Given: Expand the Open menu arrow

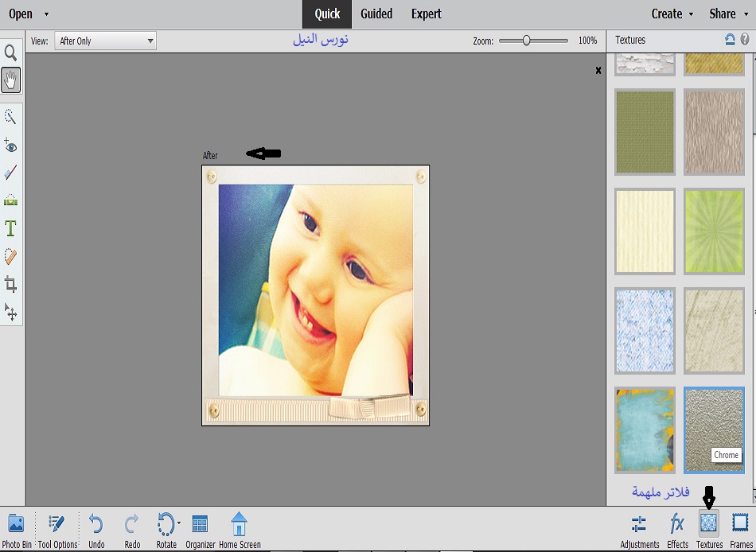Looking at the screenshot, I should [46, 14].
